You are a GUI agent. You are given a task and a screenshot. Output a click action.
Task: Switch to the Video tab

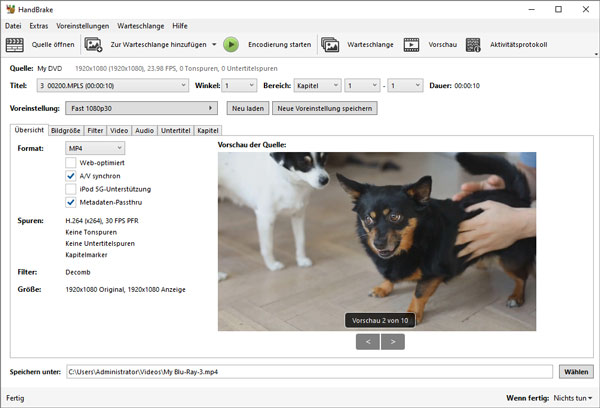(119, 131)
